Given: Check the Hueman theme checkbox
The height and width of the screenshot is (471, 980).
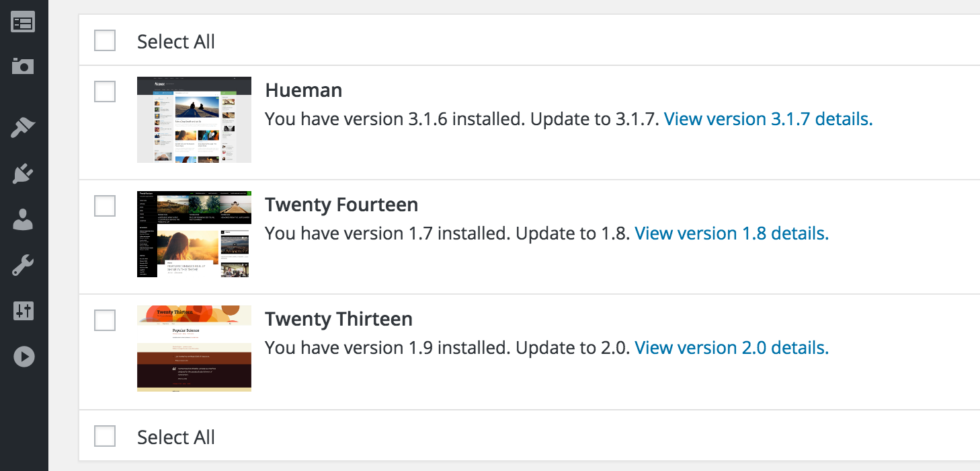Looking at the screenshot, I should [x=105, y=92].
